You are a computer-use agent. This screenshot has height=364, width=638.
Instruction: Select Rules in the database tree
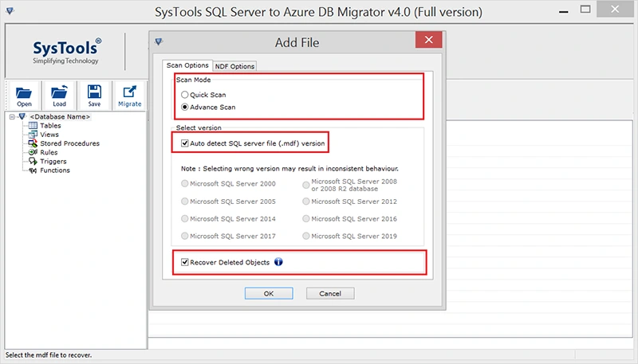click(49, 152)
